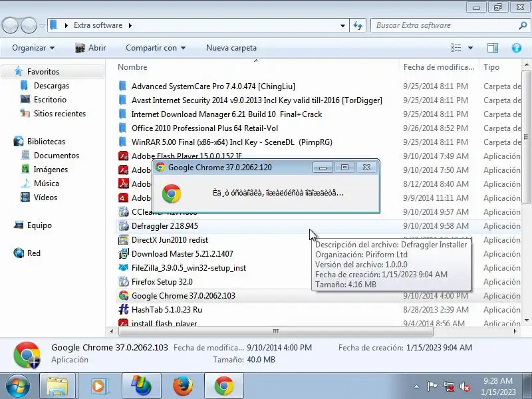This screenshot has height=399, width=532.
Task: Open the Compartir con dropdown
Action: tap(156, 48)
